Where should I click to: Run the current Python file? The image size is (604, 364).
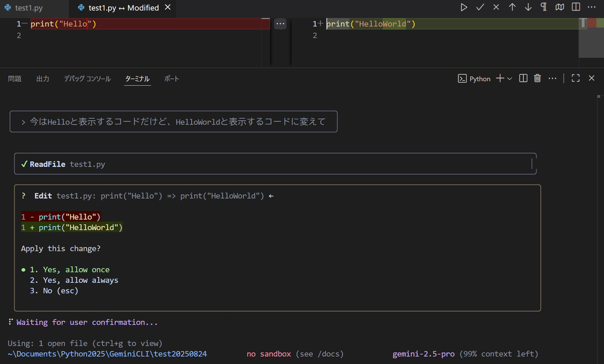point(464,7)
